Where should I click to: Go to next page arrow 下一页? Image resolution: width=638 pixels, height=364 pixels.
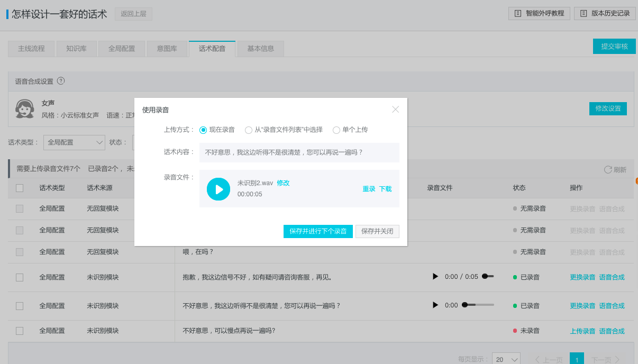click(617, 360)
